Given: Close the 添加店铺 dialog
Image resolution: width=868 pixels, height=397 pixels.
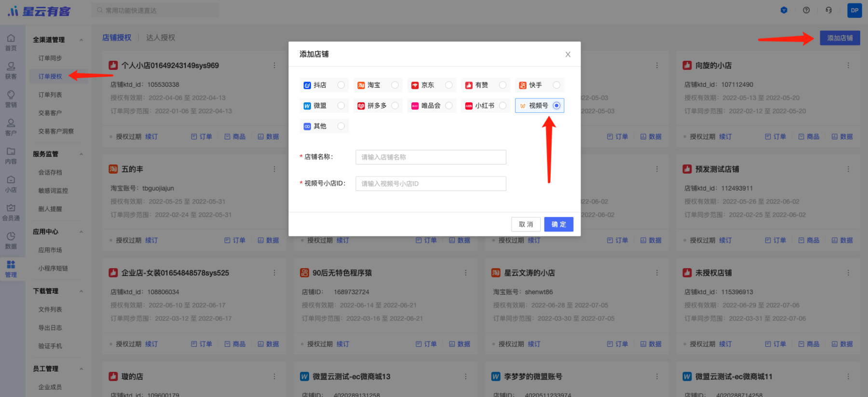Looking at the screenshot, I should 568,55.
